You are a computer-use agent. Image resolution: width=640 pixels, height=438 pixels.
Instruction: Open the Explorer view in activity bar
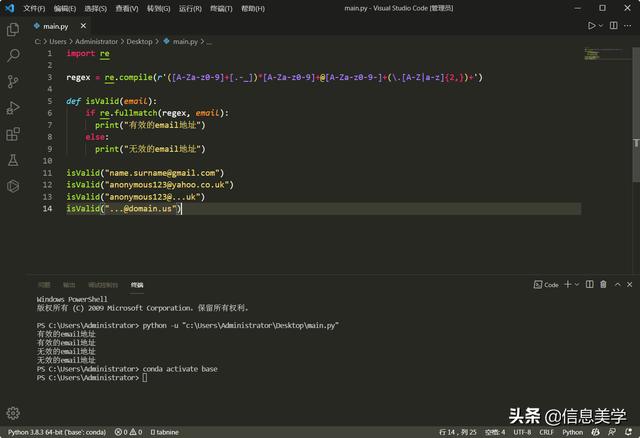click(13, 29)
